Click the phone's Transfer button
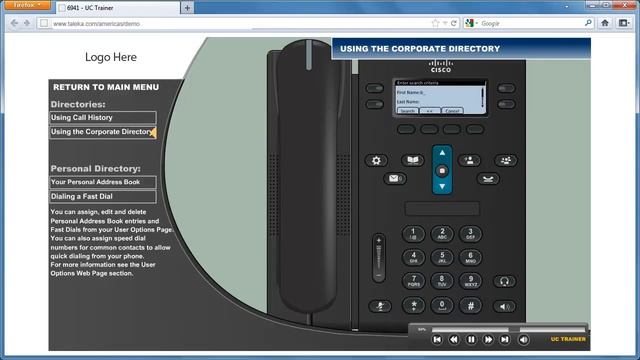 (469, 160)
